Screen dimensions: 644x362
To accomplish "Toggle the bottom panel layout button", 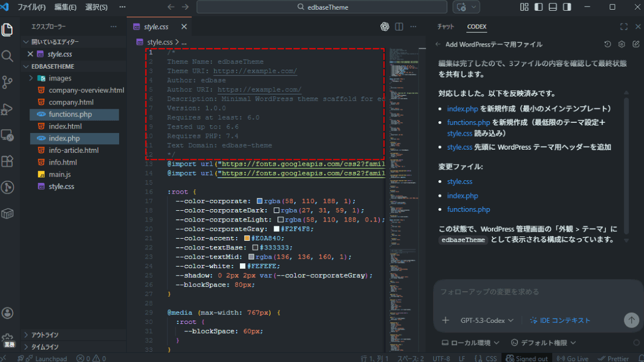I will click(x=552, y=7).
